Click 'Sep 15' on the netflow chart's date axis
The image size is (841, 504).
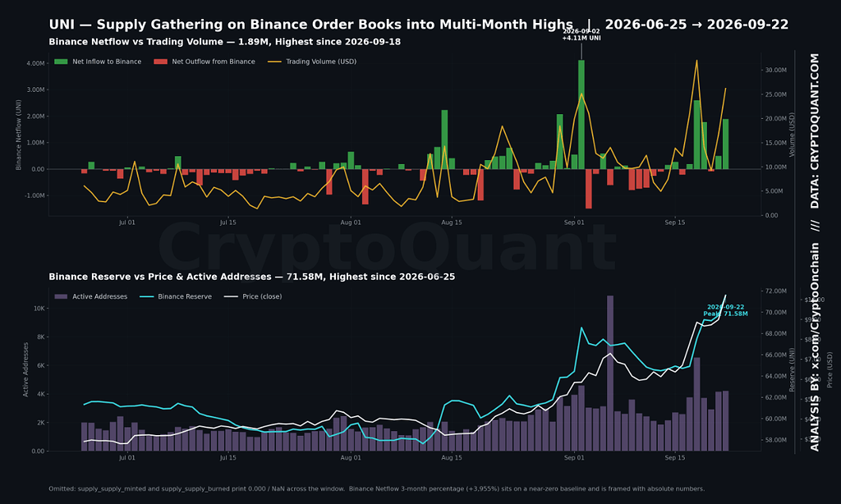point(675,222)
